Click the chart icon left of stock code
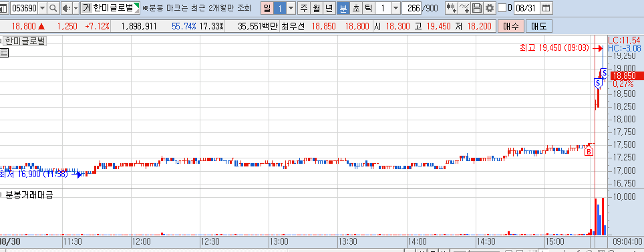The image size is (644, 252). [x=3, y=8]
